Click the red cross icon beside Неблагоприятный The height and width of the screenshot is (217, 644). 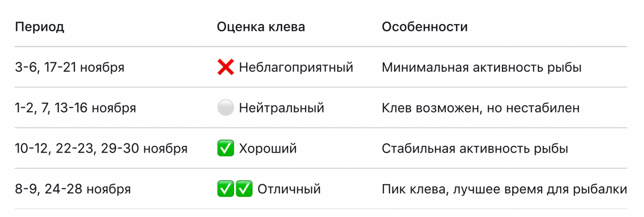(x=225, y=67)
